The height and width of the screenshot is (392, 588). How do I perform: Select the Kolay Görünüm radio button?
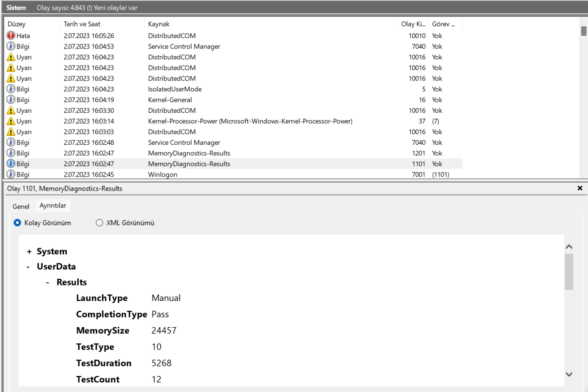(x=18, y=223)
